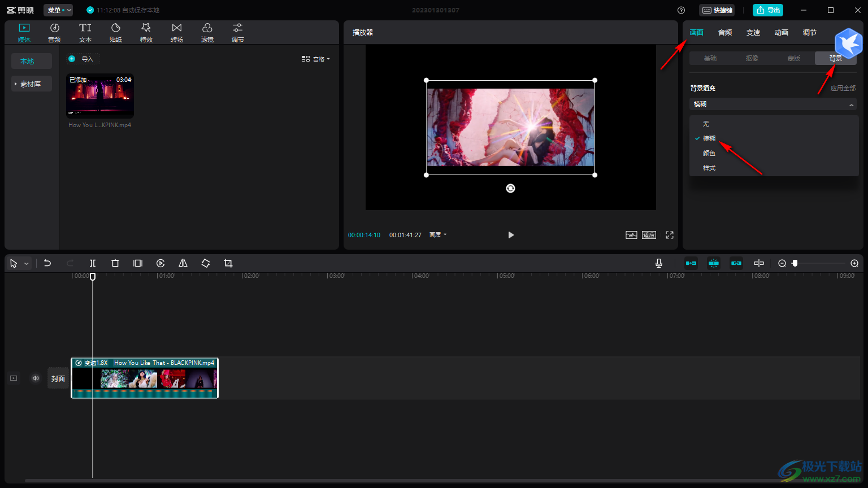This screenshot has height=488, width=868.
Task: Click the mirror flip icon
Action: 183,263
